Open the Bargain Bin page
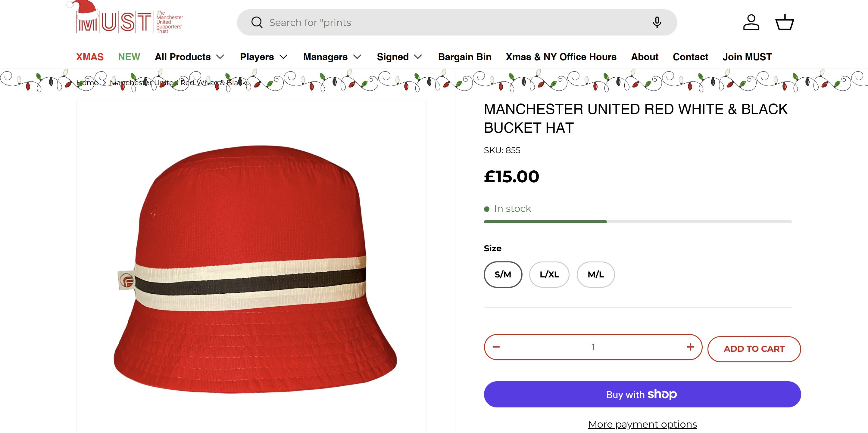Image resolution: width=868 pixels, height=433 pixels. (x=465, y=57)
